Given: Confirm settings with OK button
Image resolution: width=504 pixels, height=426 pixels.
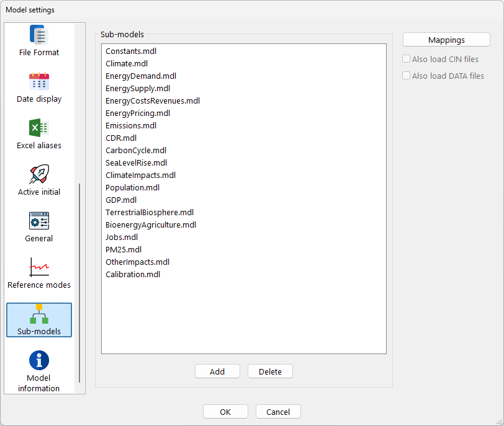Looking at the screenshot, I should pyautogui.click(x=225, y=412).
